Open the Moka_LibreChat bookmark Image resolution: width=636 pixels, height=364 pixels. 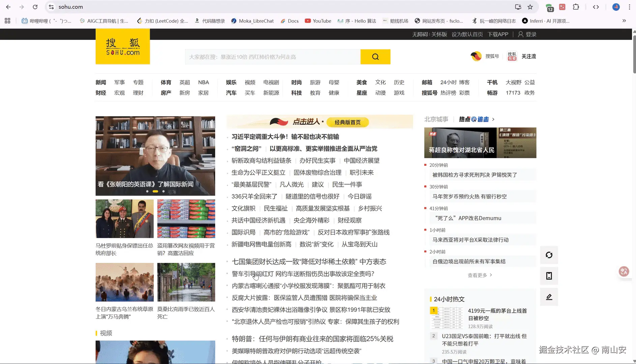pos(253,21)
